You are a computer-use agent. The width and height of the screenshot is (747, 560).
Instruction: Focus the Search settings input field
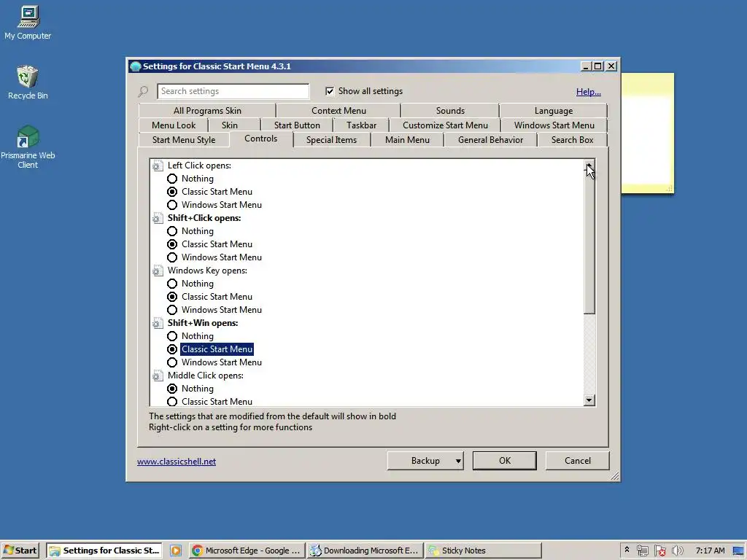(x=233, y=91)
